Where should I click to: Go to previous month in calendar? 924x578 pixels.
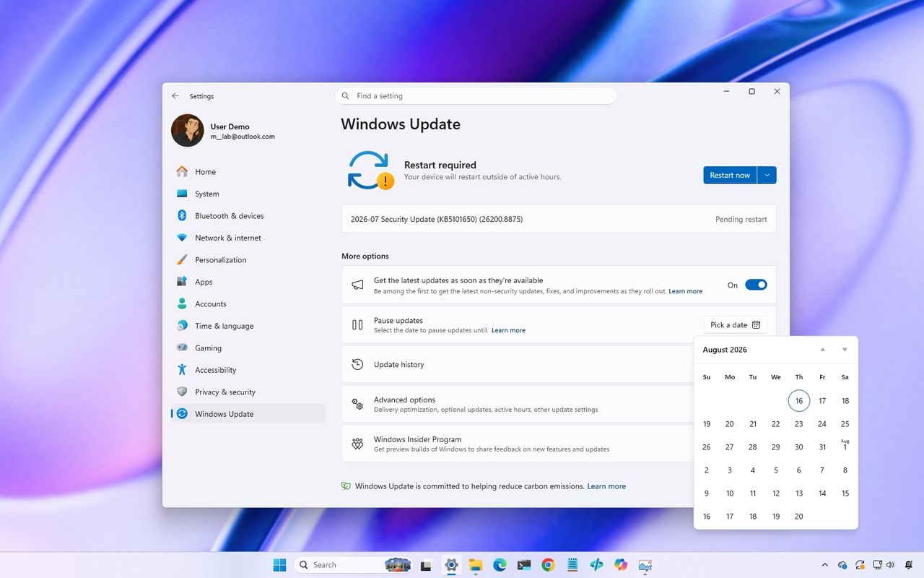click(x=822, y=350)
